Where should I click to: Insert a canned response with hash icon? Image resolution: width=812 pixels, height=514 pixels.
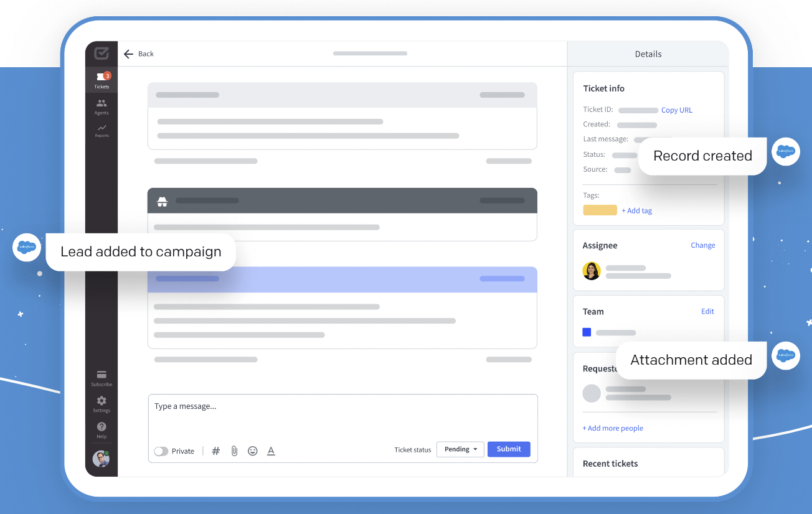(x=216, y=451)
